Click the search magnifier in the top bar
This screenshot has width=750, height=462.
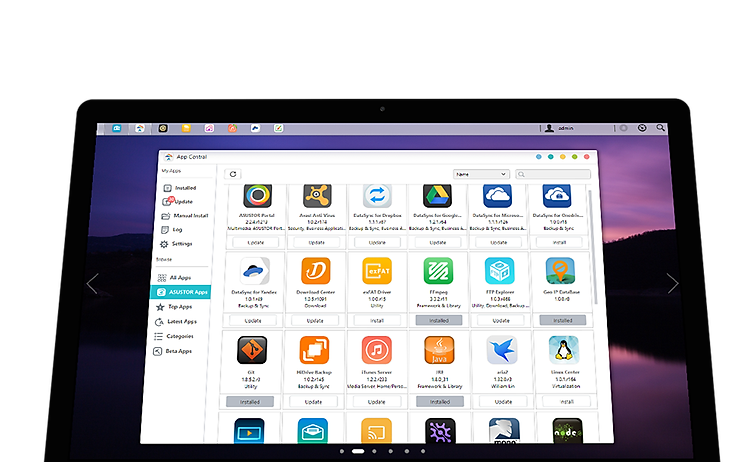[x=659, y=128]
